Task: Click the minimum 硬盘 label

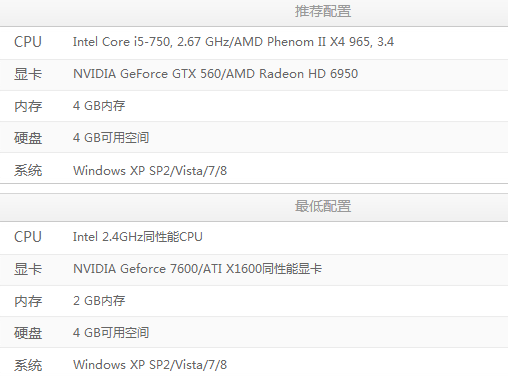Action: [28, 333]
